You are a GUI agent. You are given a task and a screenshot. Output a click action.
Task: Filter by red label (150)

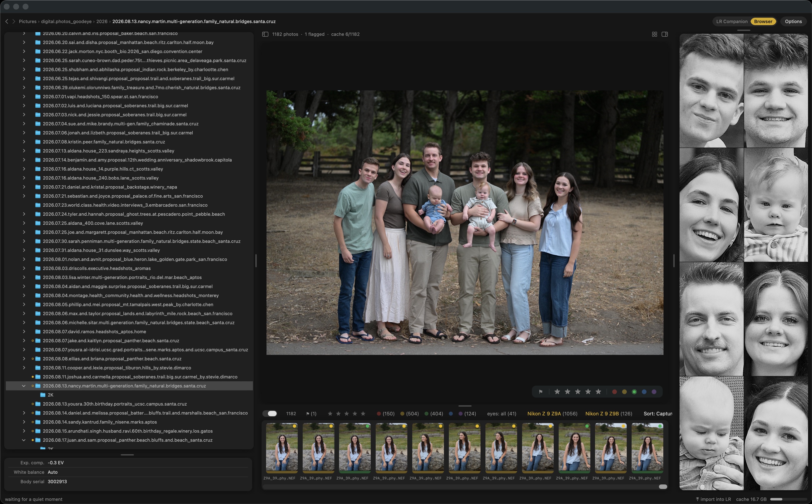[x=385, y=414]
